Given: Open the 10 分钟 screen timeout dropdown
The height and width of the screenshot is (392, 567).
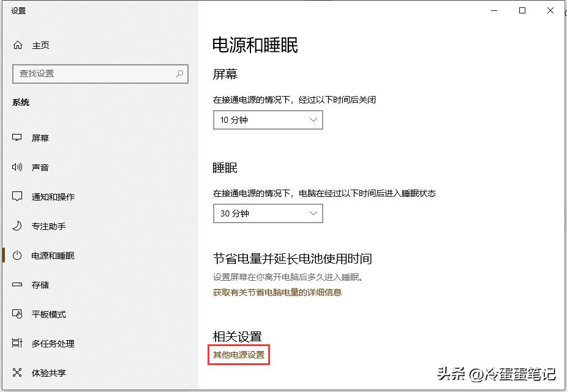Looking at the screenshot, I should (268, 120).
